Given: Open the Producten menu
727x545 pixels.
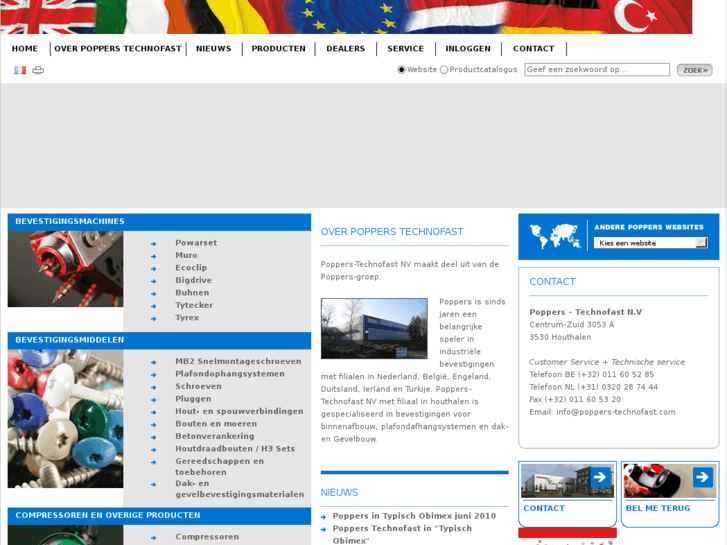Looking at the screenshot, I should [279, 49].
